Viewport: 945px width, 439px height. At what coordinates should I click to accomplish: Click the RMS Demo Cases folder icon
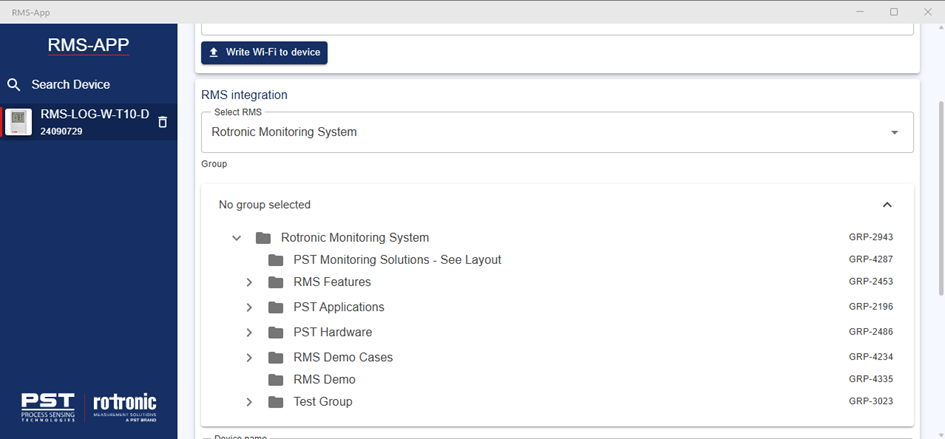tap(275, 358)
